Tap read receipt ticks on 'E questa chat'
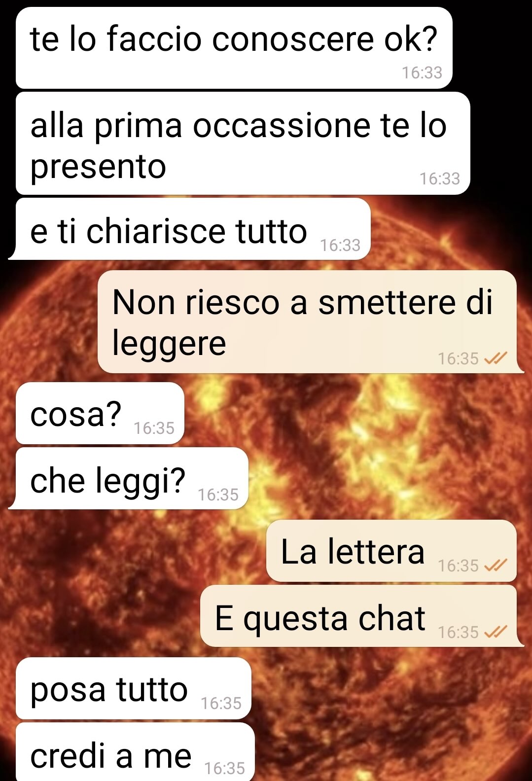532x781 pixels. click(x=496, y=632)
